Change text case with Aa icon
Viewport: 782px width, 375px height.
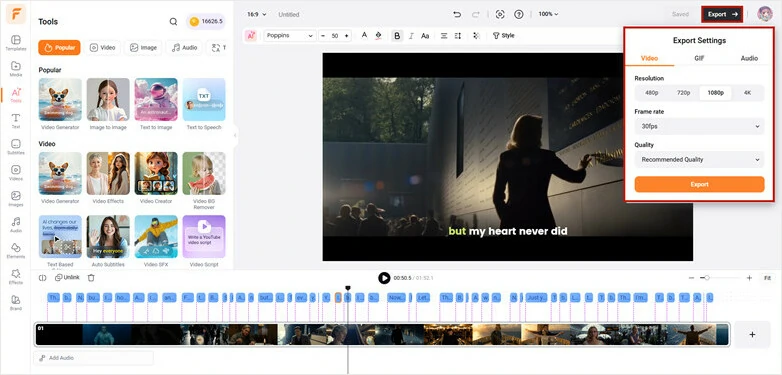point(425,36)
